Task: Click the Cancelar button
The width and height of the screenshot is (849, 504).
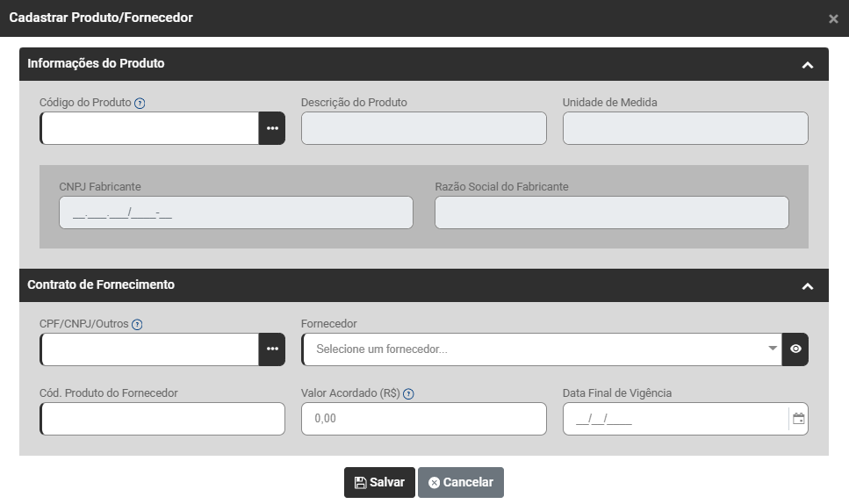Action: 461,482
